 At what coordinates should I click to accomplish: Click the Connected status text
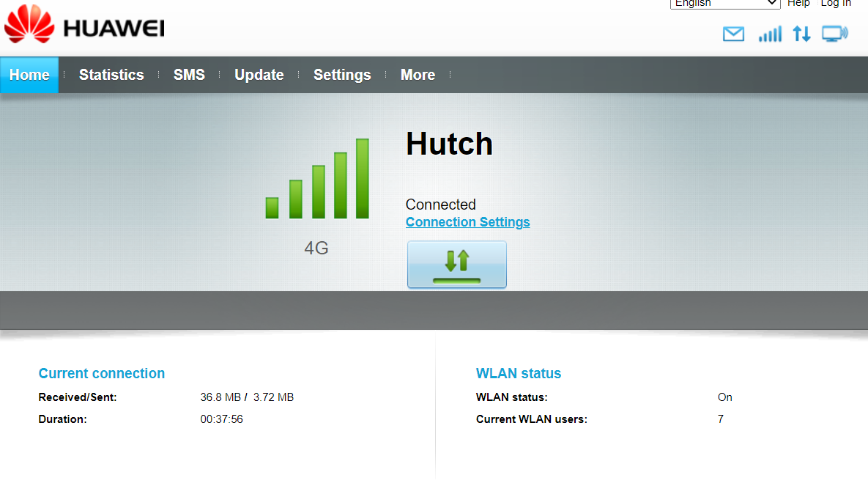point(441,205)
